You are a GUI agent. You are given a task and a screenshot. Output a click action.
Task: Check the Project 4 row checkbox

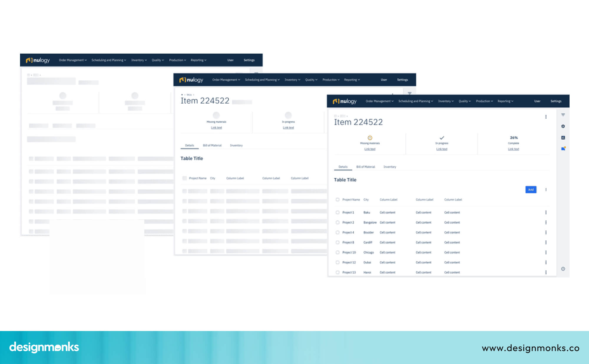click(337, 232)
